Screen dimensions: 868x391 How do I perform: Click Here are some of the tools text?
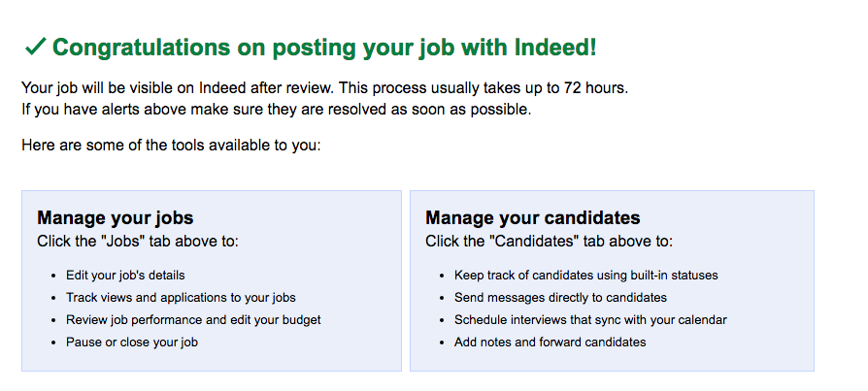point(171,146)
